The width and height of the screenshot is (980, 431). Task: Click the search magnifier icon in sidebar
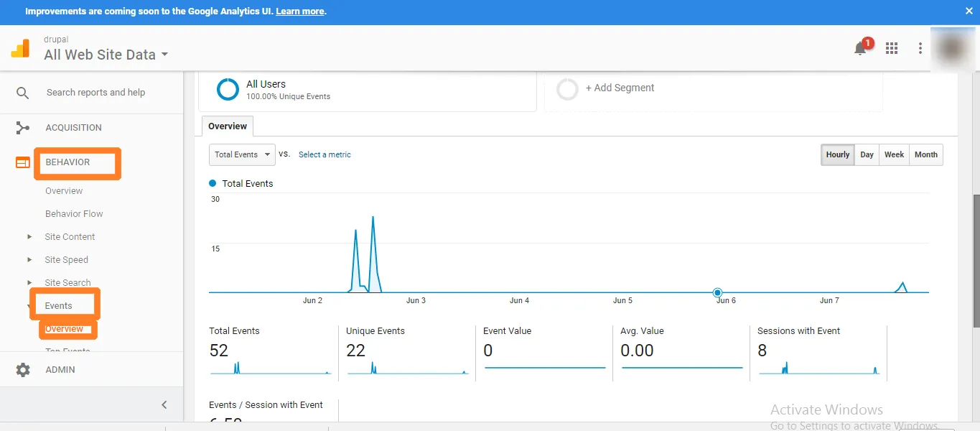coord(23,93)
